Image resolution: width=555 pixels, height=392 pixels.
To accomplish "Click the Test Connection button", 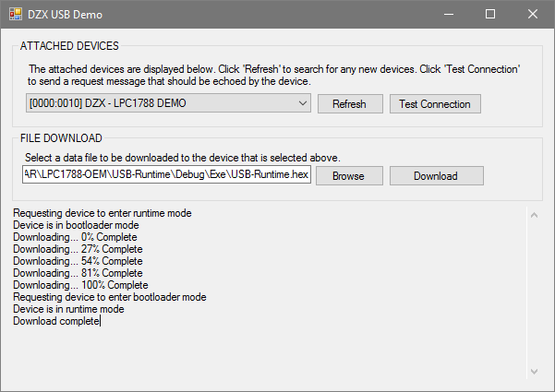I will [435, 104].
